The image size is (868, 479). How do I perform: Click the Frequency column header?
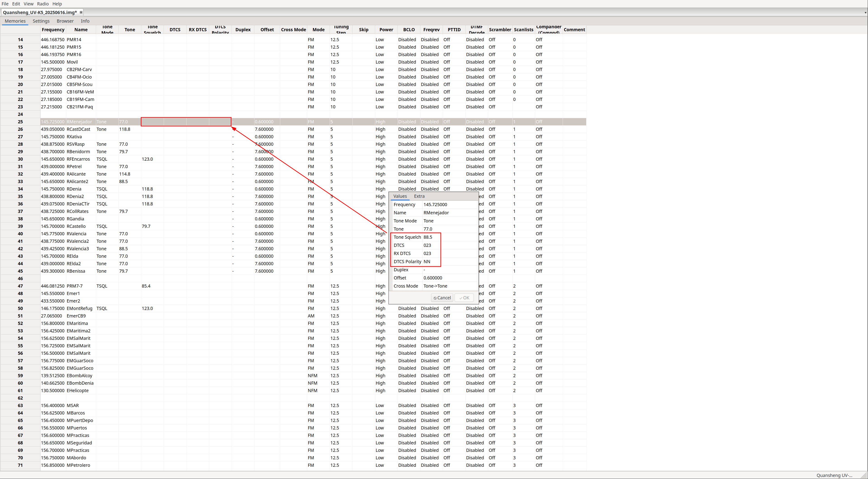(53, 30)
